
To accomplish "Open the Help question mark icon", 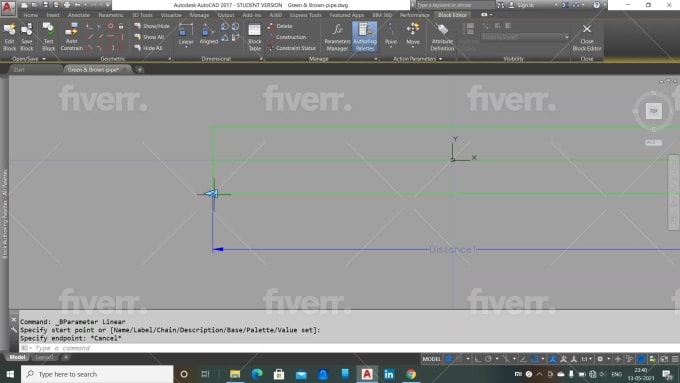I will point(596,5).
